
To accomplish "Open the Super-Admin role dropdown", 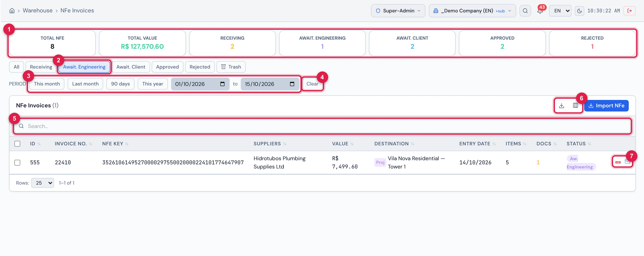I will [x=398, y=11].
